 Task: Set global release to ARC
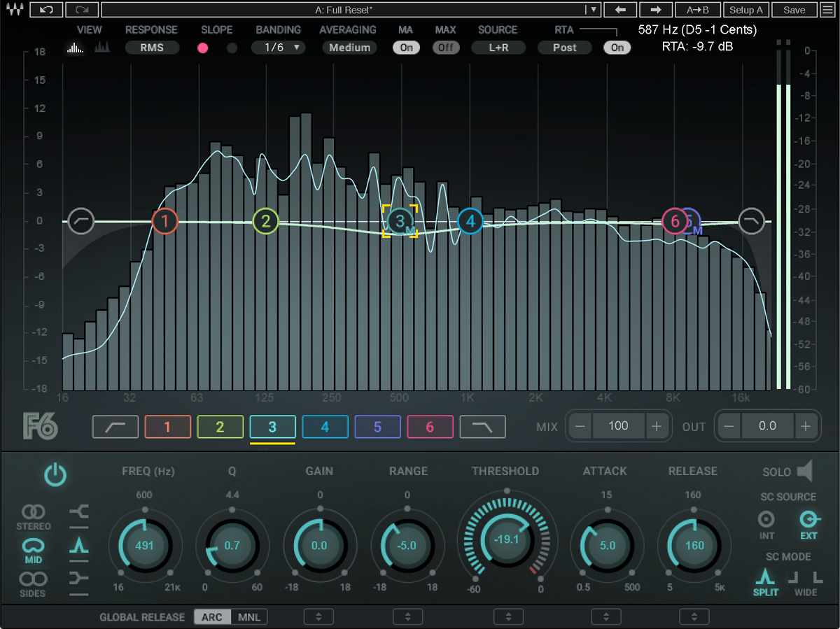[x=211, y=617]
